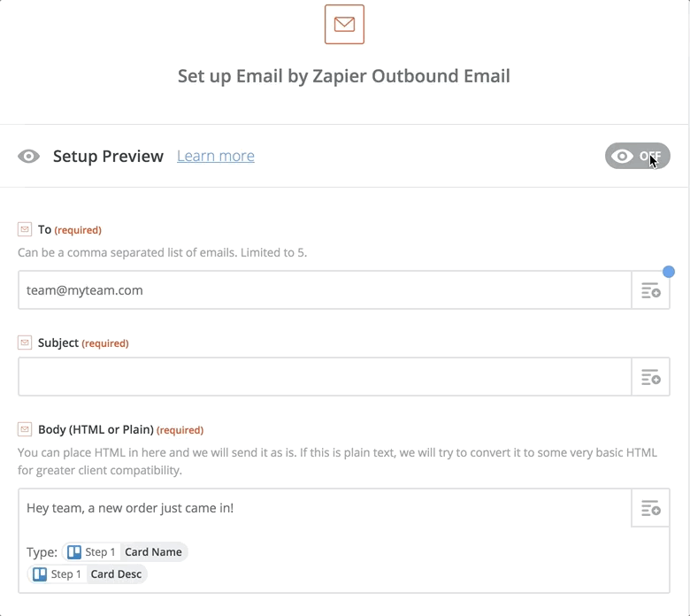Select the Step 1 Card Name pill
The height and width of the screenshot is (616, 690).
125,551
